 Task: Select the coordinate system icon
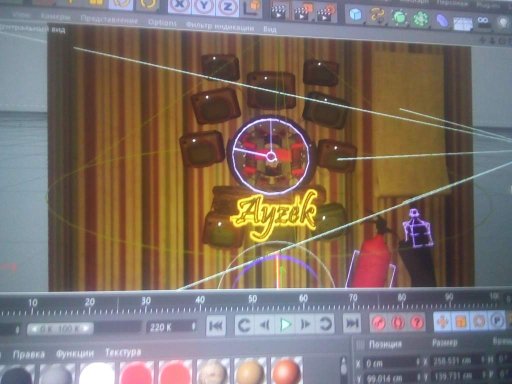click(x=252, y=8)
